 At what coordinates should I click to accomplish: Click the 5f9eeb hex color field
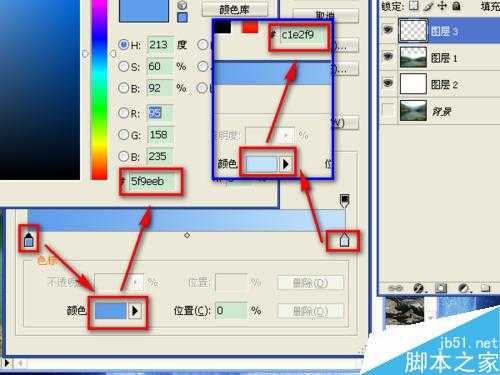coord(152,181)
